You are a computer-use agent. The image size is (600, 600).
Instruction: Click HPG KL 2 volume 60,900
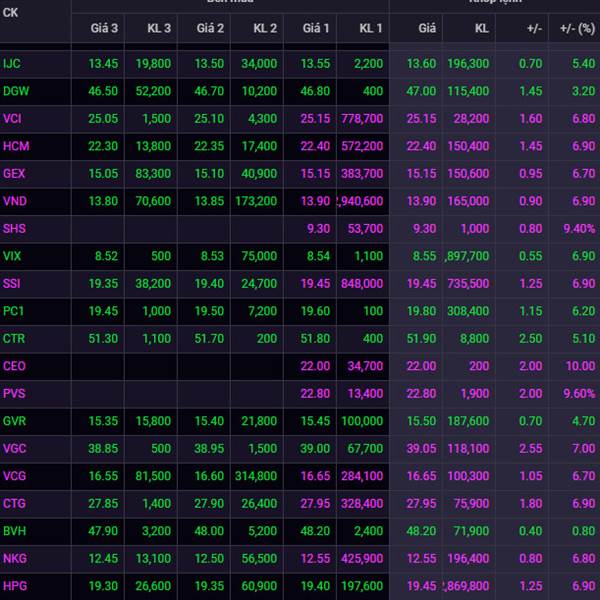[259, 586]
